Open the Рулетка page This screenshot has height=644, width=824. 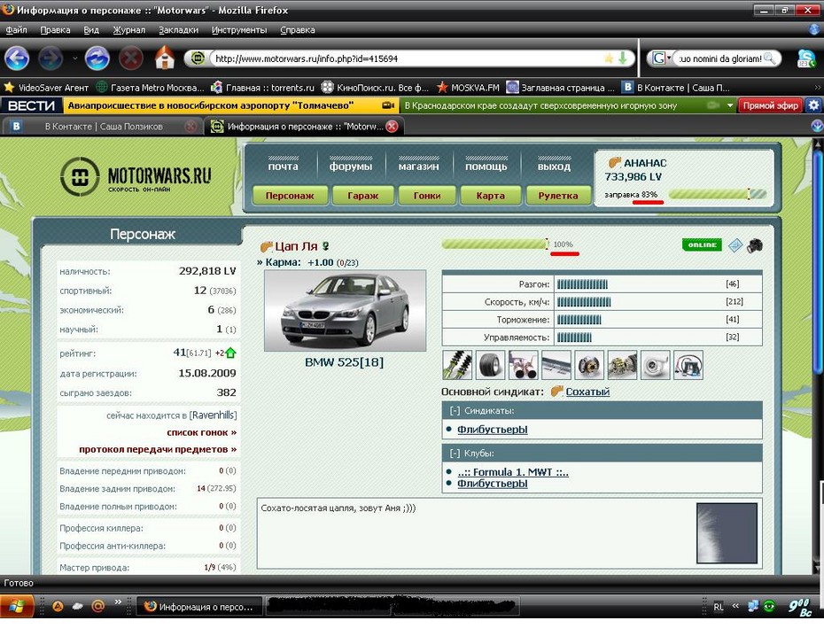(x=558, y=196)
